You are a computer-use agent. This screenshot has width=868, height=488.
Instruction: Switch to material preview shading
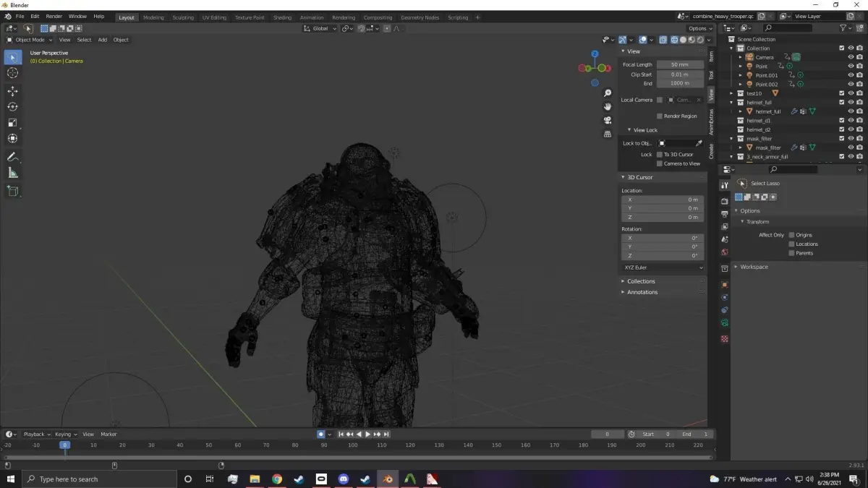pyautogui.click(x=692, y=40)
